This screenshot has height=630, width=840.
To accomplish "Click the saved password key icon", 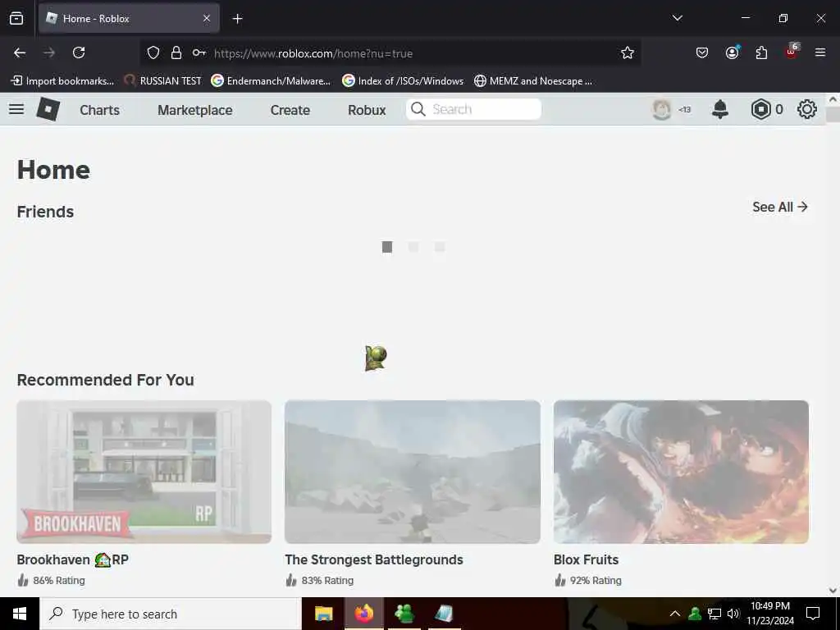I will click(199, 52).
